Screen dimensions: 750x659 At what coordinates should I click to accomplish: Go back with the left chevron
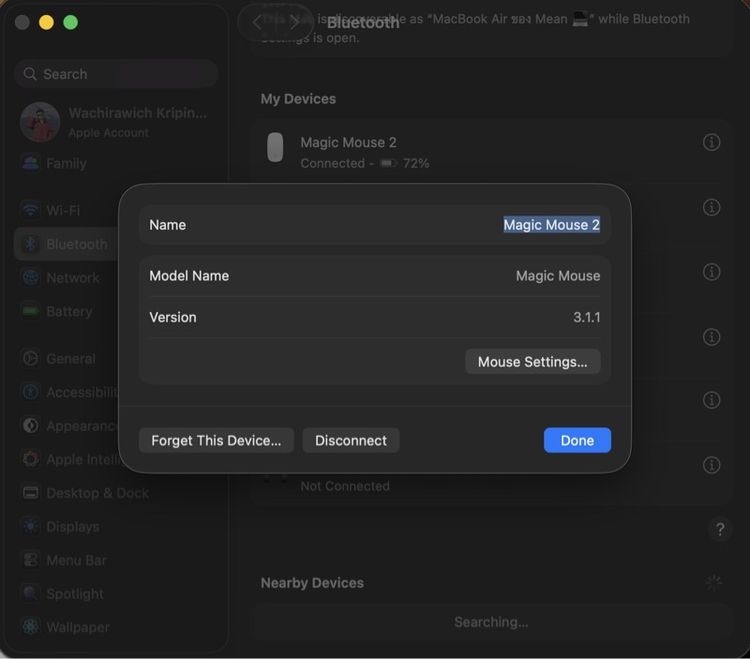tap(257, 22)
